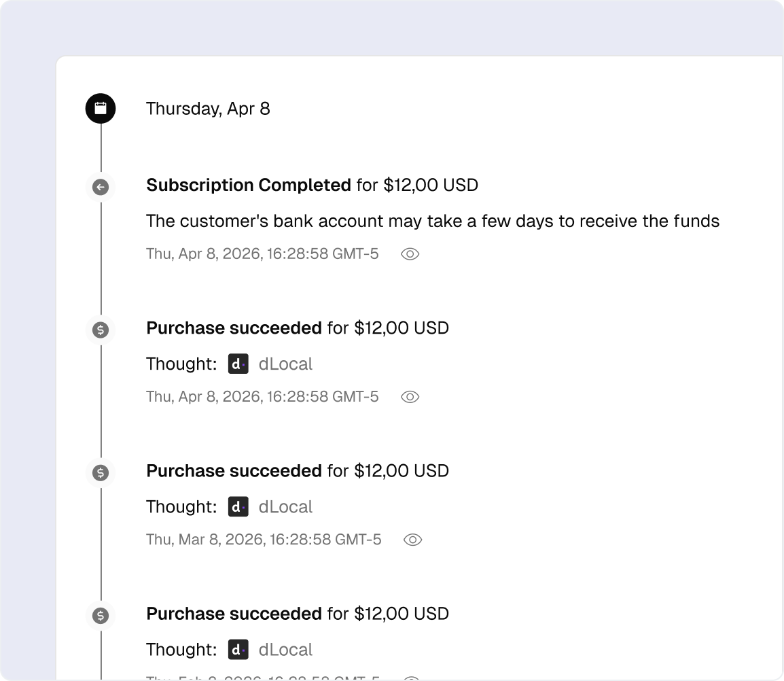Screen dimensions: 784x681
Task: Click the dLocal logo in the Apr 8 purchase
Action: tap(238, 364)
